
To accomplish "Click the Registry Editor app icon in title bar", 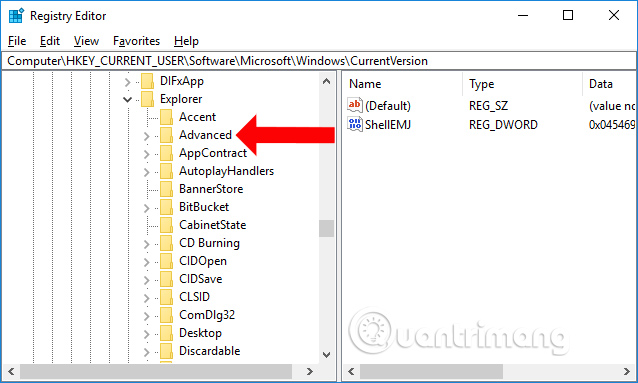I will pyautogui.click(x=16, y=15).
